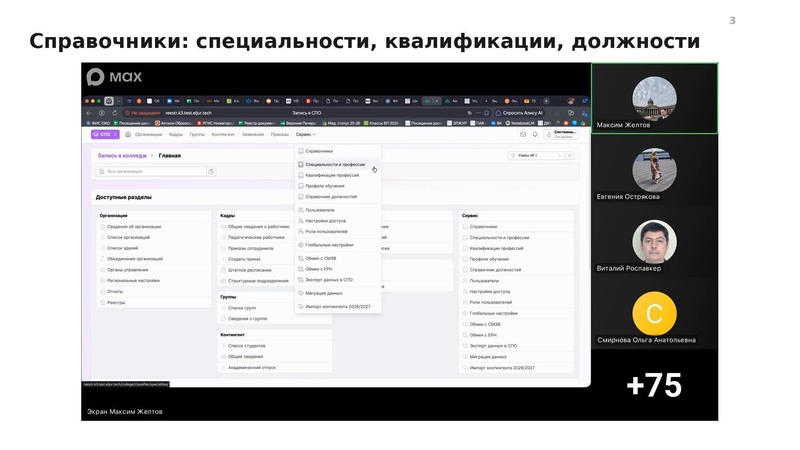The image size is (800, 450).
Task: Open the Отчеты link
Action: coord(115,291)
